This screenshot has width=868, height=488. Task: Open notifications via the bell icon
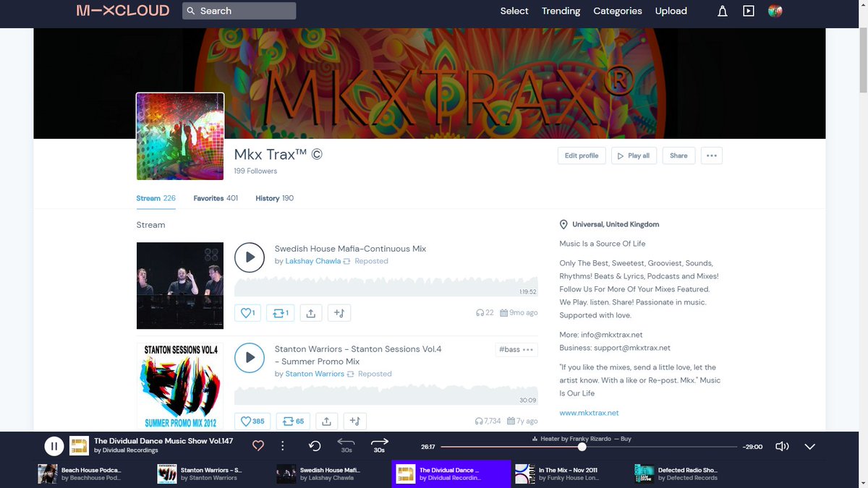(722, 11)
